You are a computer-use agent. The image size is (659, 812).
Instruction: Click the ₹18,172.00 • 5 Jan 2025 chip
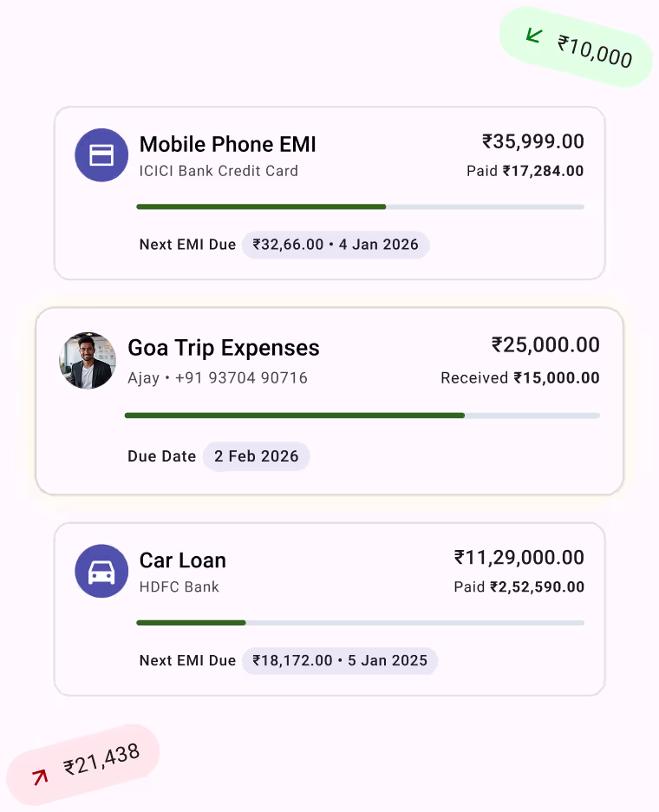pos(340,661)
